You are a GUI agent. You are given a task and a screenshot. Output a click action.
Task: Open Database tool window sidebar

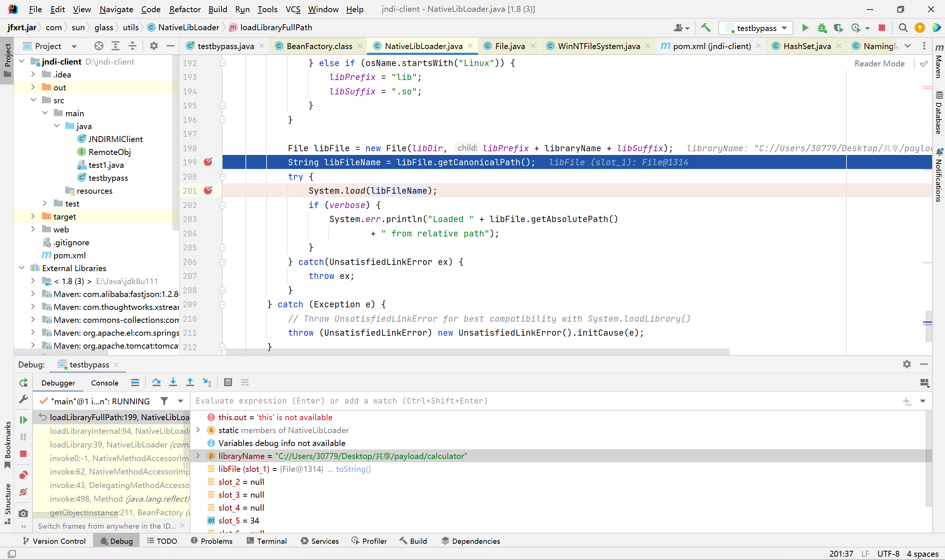(x=939, y=113)
